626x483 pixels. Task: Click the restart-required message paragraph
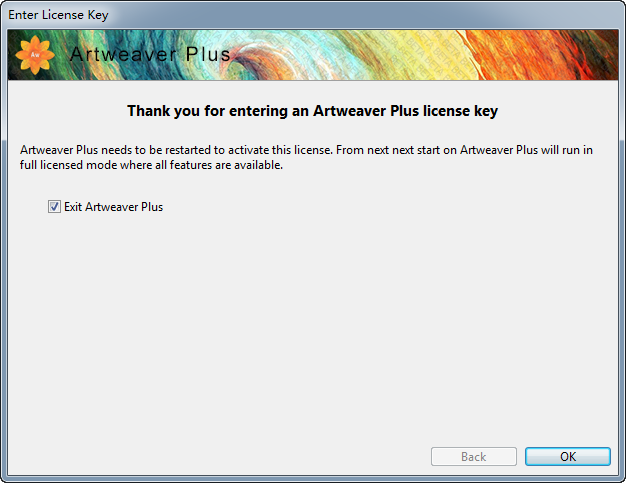click(x=306, y=157)
